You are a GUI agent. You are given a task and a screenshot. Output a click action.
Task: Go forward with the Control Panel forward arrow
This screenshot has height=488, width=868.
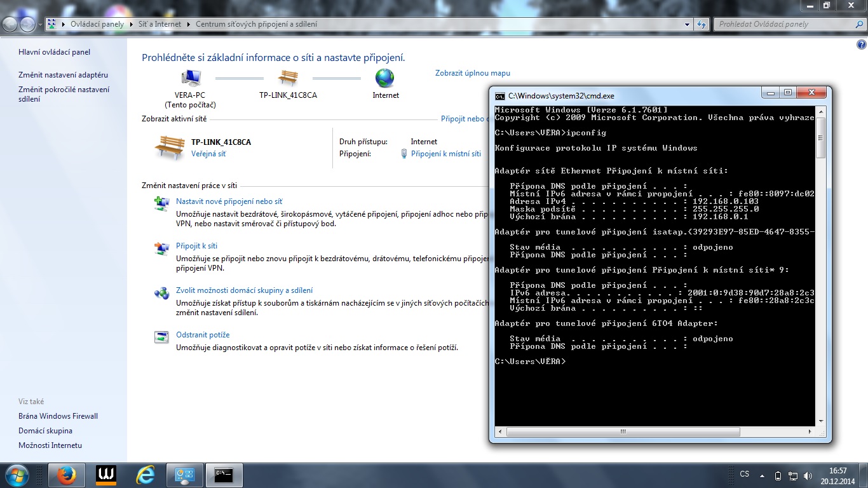[x=28, y=24]
